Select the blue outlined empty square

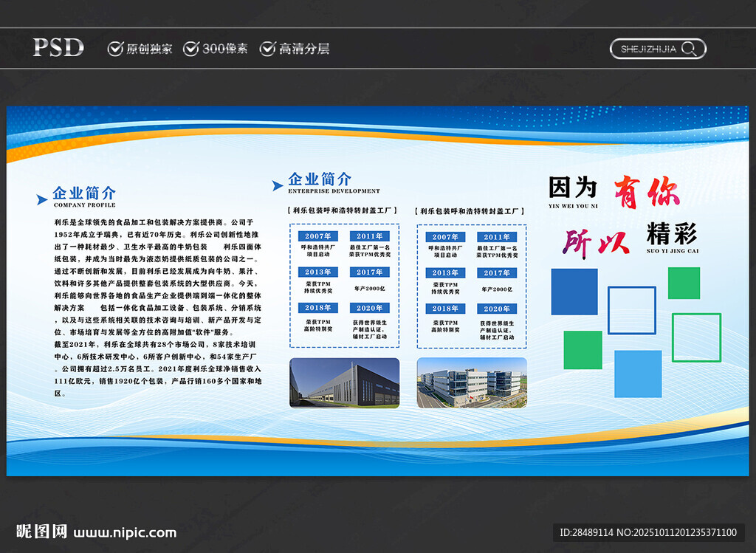(x=632, y=311)
